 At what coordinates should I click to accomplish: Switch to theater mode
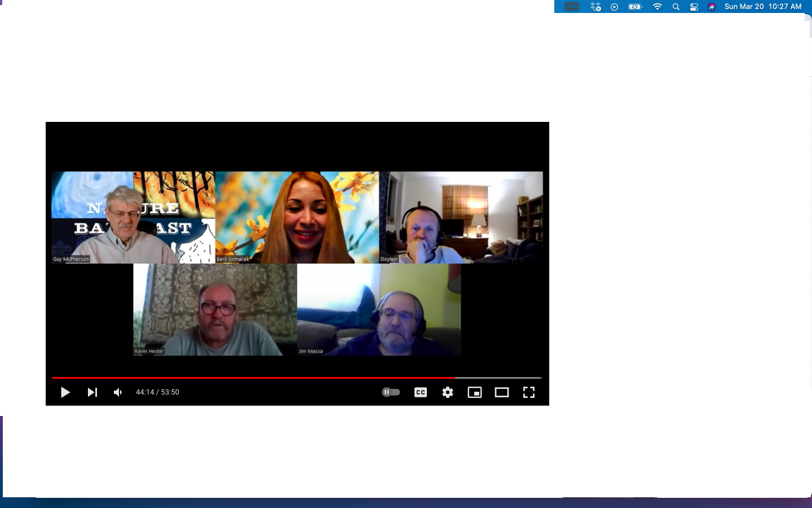(x=502, y=392)
